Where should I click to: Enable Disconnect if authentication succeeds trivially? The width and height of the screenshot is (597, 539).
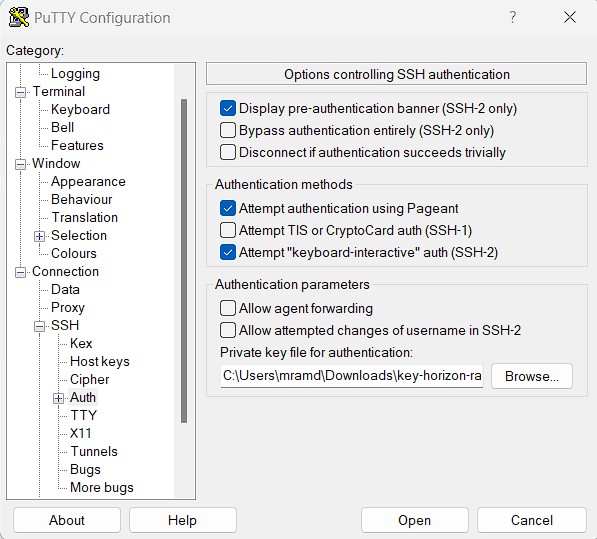(x=228, y=152)
